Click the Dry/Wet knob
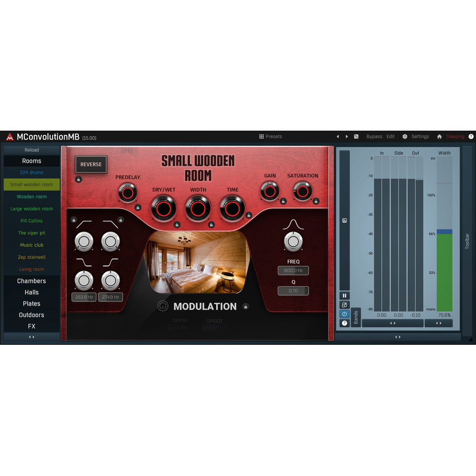Viewport: 476px width, 476px height. 163,208
